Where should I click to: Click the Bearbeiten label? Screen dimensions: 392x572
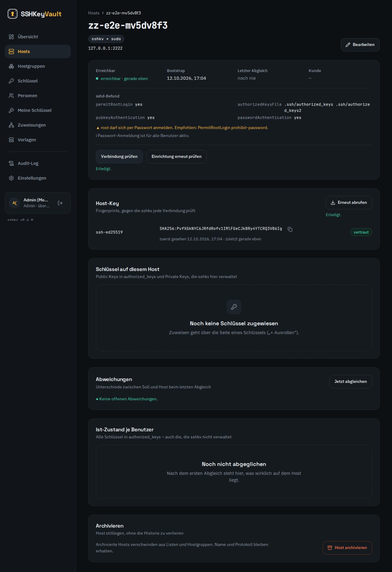pyautogui.click(x=364, y=45)
